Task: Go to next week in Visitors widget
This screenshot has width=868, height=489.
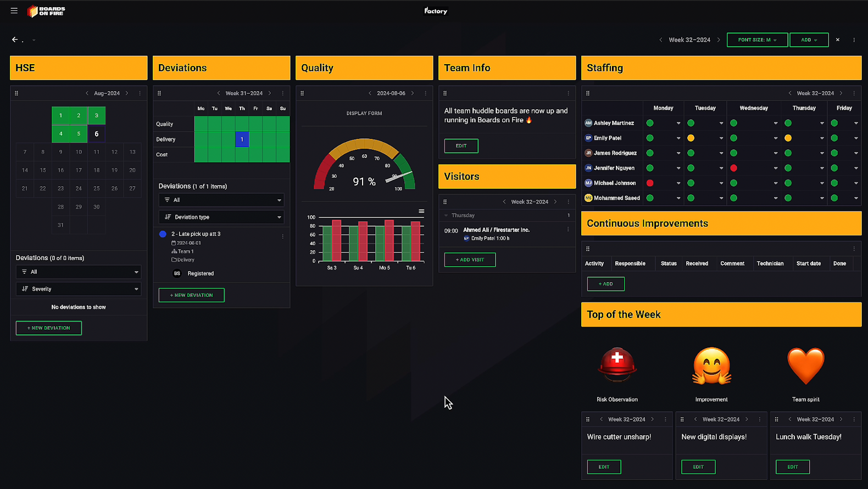Action: (555, 202)
